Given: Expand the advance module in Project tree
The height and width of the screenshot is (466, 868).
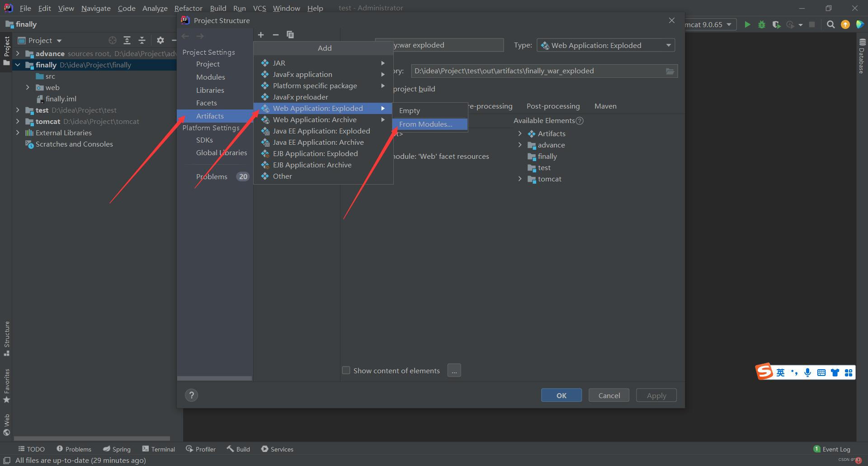Looking at the screenshot, I should pyautogui.click(x=18, y=53).
